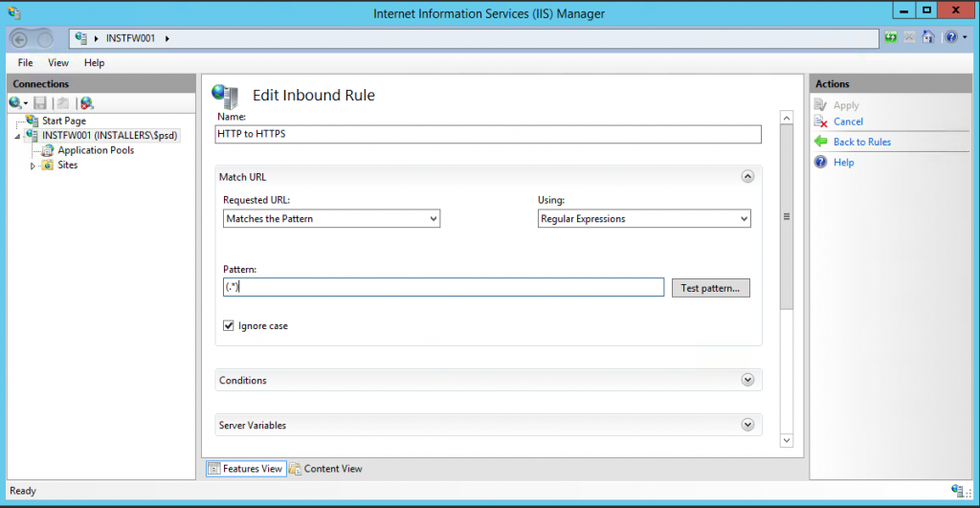Click the Conditions section header text
980x508 pixels.
coord(242,381)
